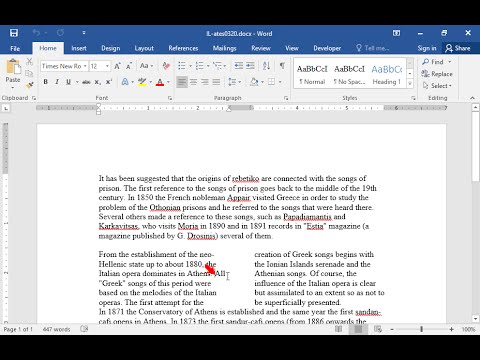Toggle Bold formatting
This screenshot has height=360, width=480.
pyautogui.click(x=46, y=82)
